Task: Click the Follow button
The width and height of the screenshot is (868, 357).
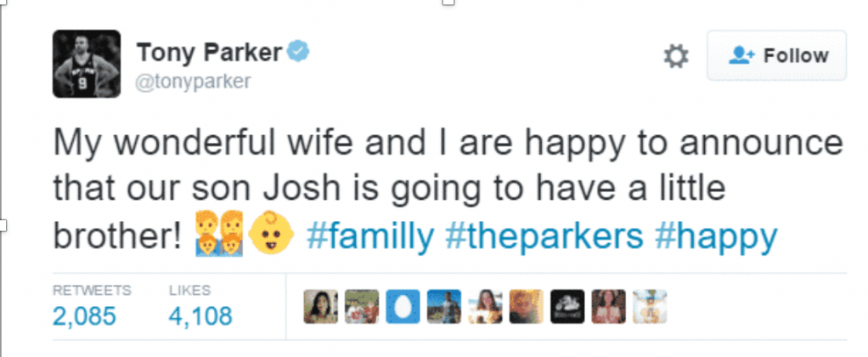Action: coord(776,56)
